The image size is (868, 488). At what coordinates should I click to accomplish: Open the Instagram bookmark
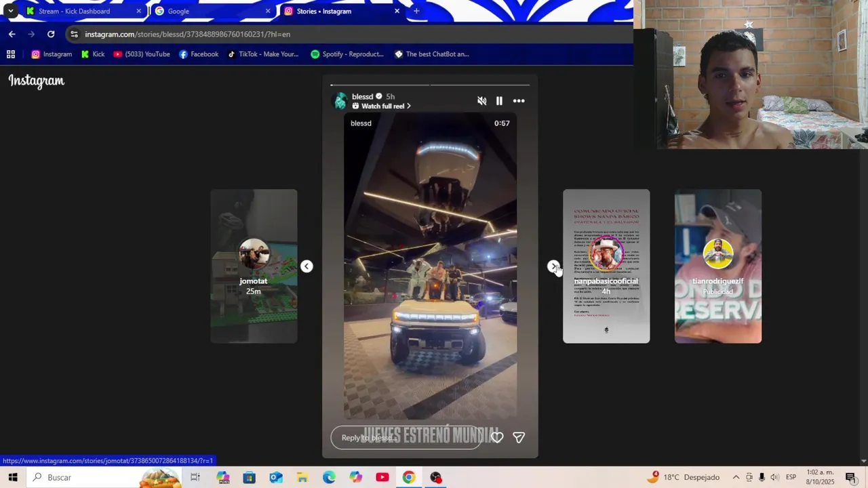pyautogui.click(x=52, y=54)
